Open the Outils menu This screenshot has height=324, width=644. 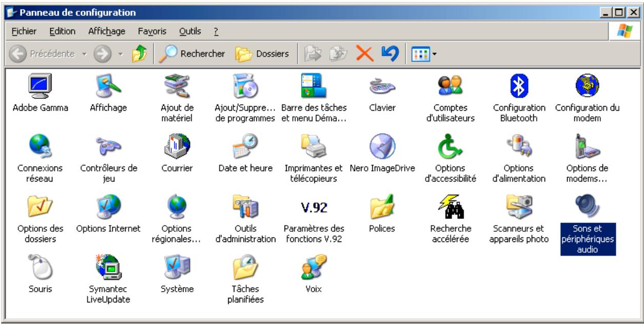coord(190,32)
